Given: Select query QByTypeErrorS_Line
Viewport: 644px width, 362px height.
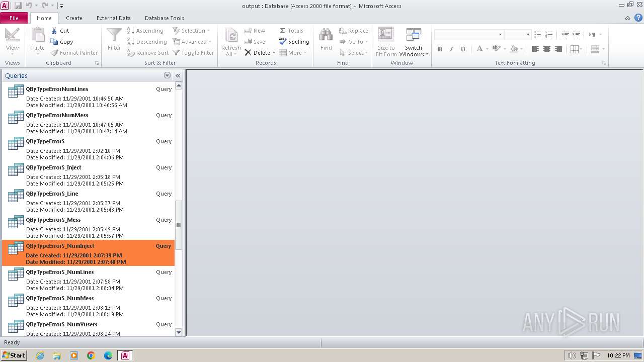Looking at the screenshot, I should [x=88, y=200].
